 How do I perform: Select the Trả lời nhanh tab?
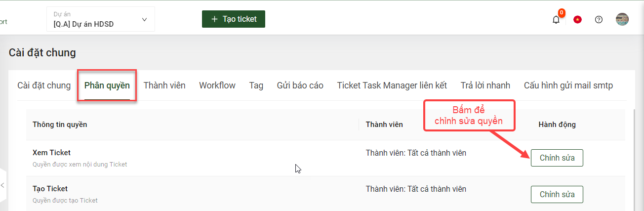pyautogui.click(x=485, y=85)
